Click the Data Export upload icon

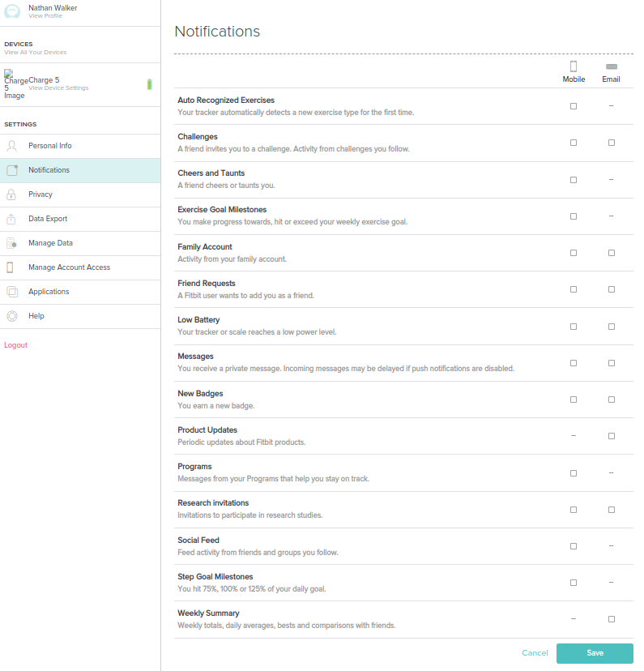coord(11,219)
